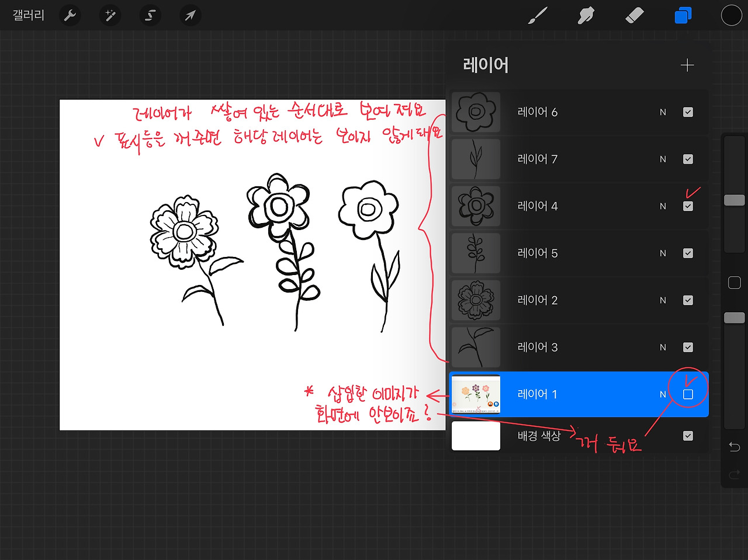Disable 레이어 3 visibility checkbox
The height and width of the screenshot is (560, 748).
[x=688, y=347]
